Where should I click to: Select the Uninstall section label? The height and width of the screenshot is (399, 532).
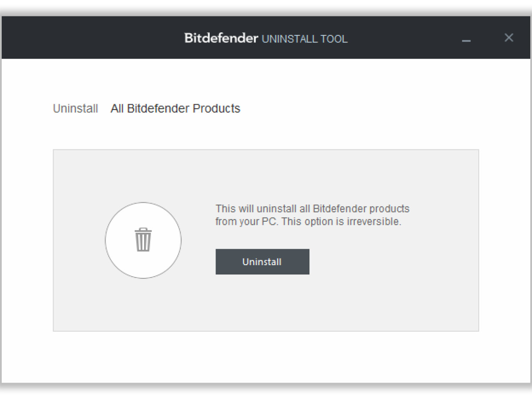pyautogui.click(x=75, y=108)
